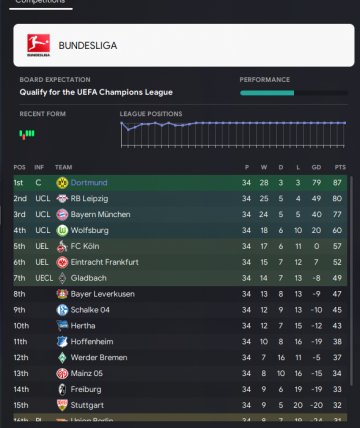Sort the table by PTS column
The image size is (360, 428).
point(340,167)
